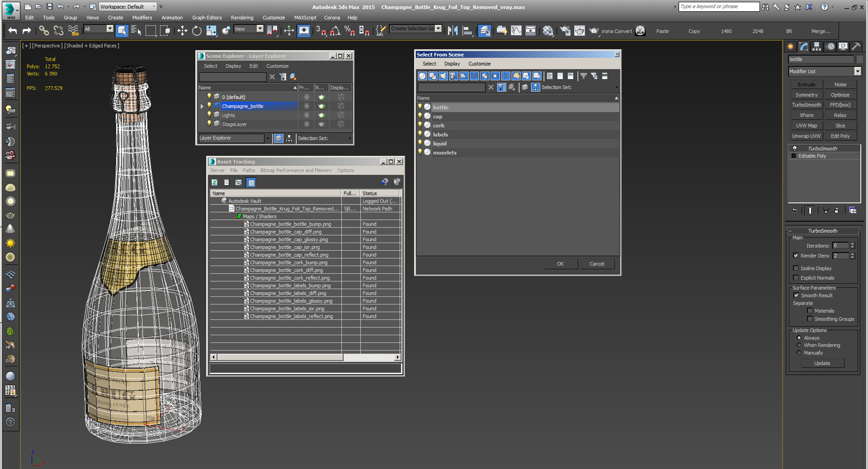Expand Editable Poly plus in modifier stack
The image size is (868, 469).
point(794,156)
